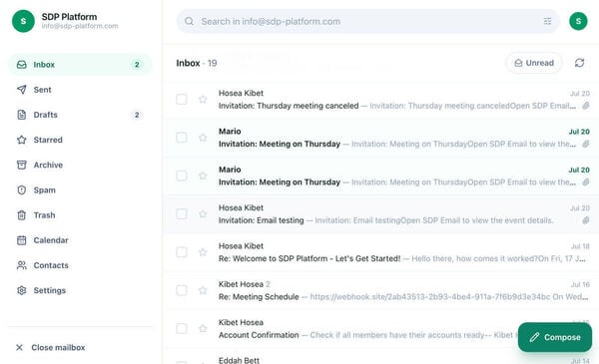Click the Spam shield icon
Screen dimensions: 599x364
click(x=22, y=190)
